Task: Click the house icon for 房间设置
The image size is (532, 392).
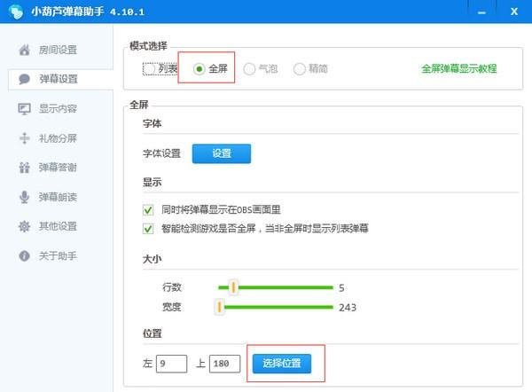Action: (x=24, y=50)
